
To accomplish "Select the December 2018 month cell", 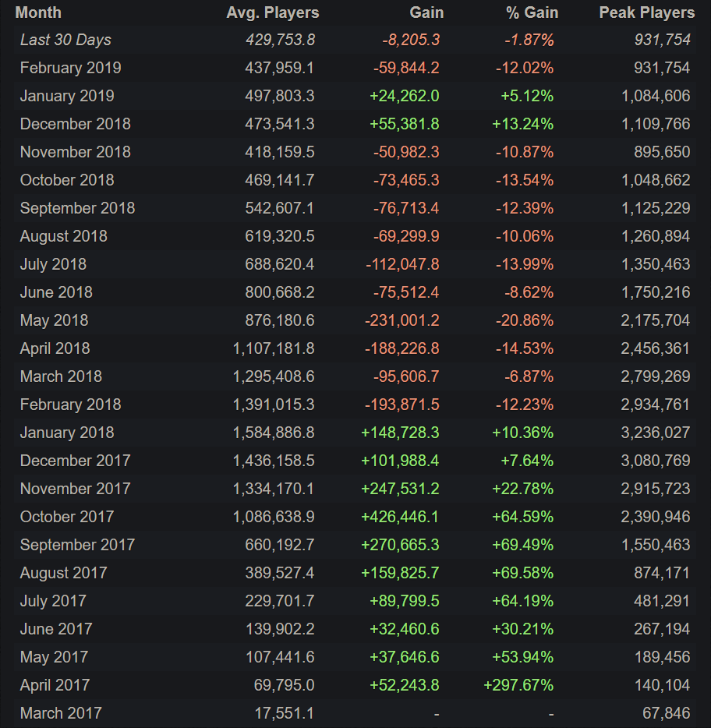I will (x=76, y=124).
